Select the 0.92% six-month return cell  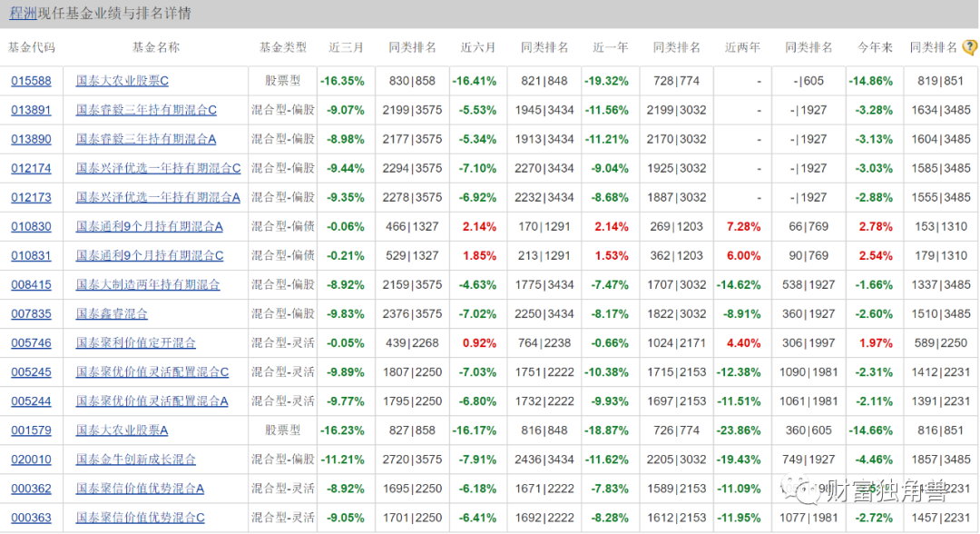[x=479, y=342]
